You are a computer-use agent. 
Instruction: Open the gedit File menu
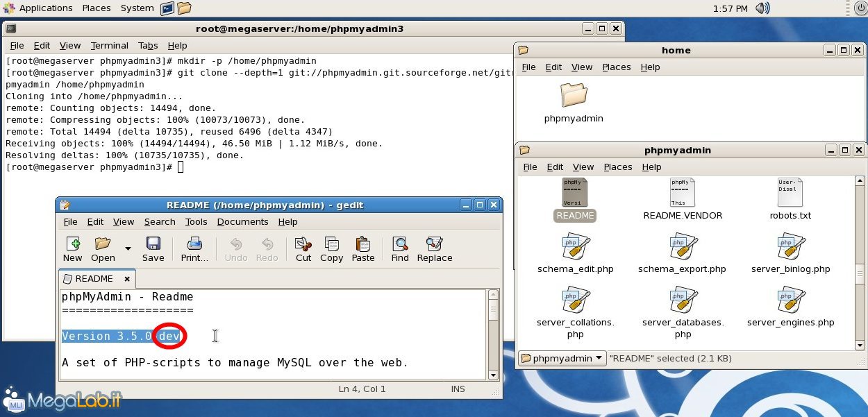71,222
